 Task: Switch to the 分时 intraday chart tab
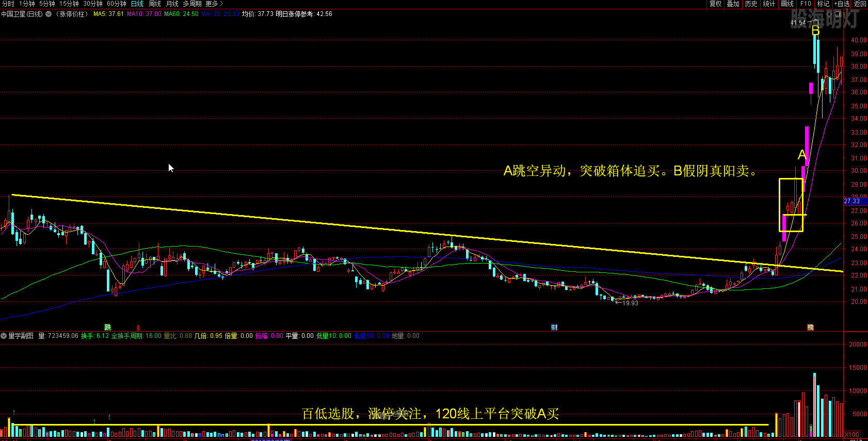click(x=8, y=4)
